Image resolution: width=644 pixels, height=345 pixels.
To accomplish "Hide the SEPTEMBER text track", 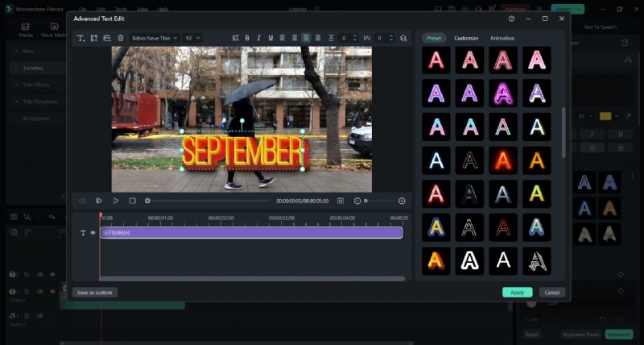I will coord(93,233).
